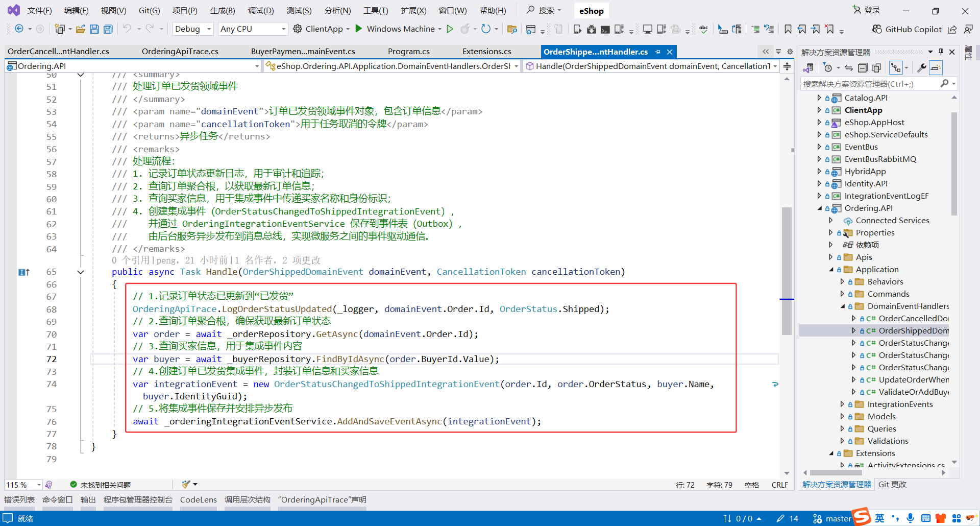Expand the IntegrationEvents folder

click(x=842, y=404)
